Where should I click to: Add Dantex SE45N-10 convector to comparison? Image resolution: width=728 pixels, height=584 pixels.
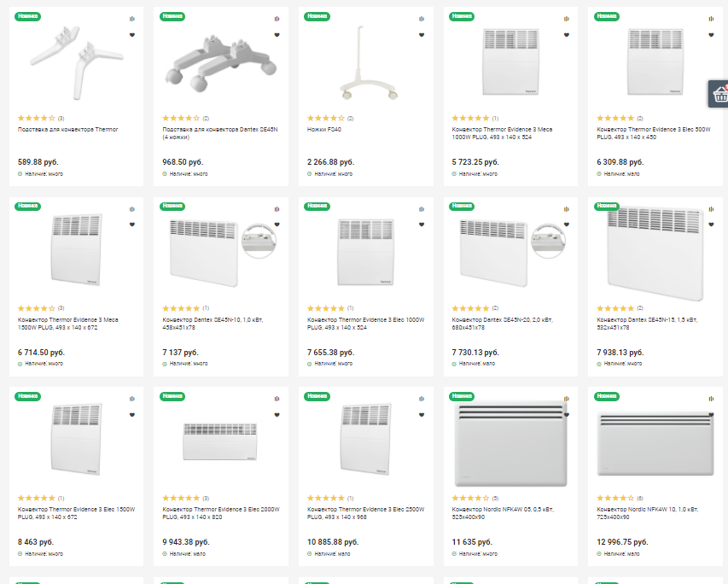277,209
